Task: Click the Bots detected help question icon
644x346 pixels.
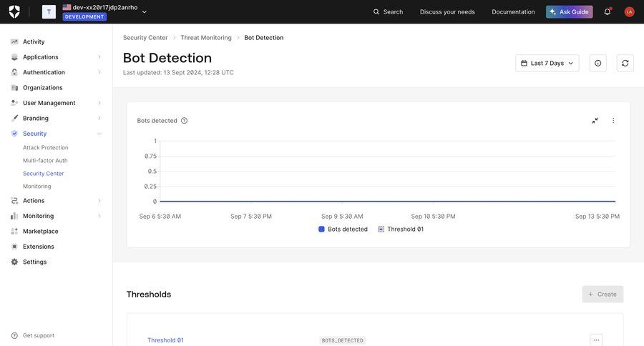Action: click(x=184, y=121)
